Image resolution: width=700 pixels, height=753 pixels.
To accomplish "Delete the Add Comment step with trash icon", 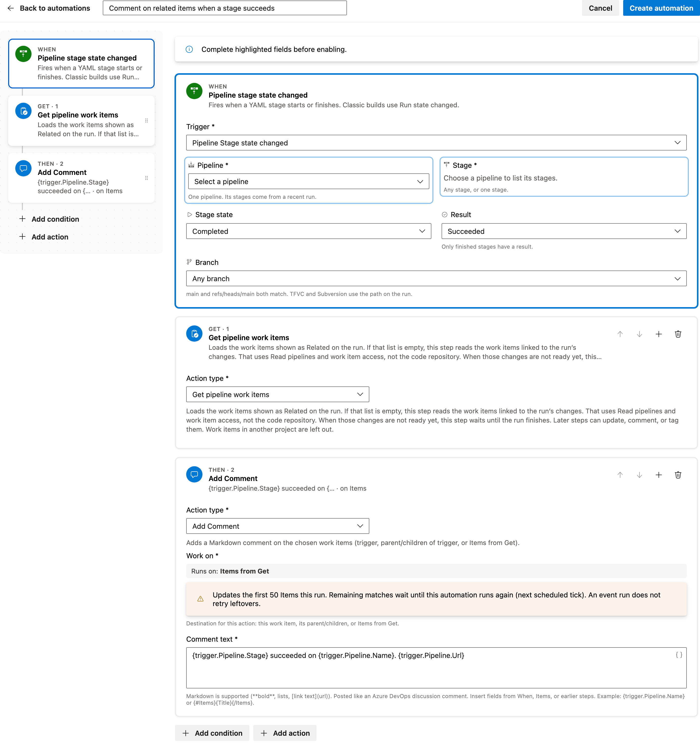I will [x=678, y=475].
